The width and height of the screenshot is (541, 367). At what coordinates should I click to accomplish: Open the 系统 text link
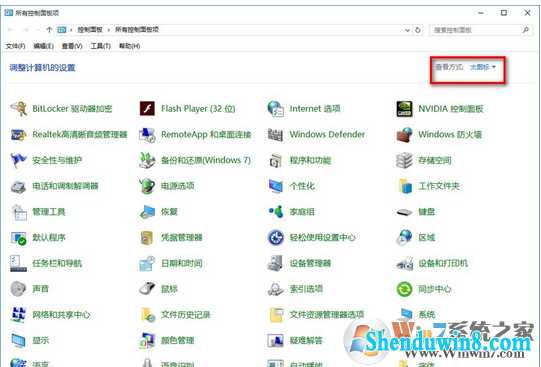[x=426, y=315]
